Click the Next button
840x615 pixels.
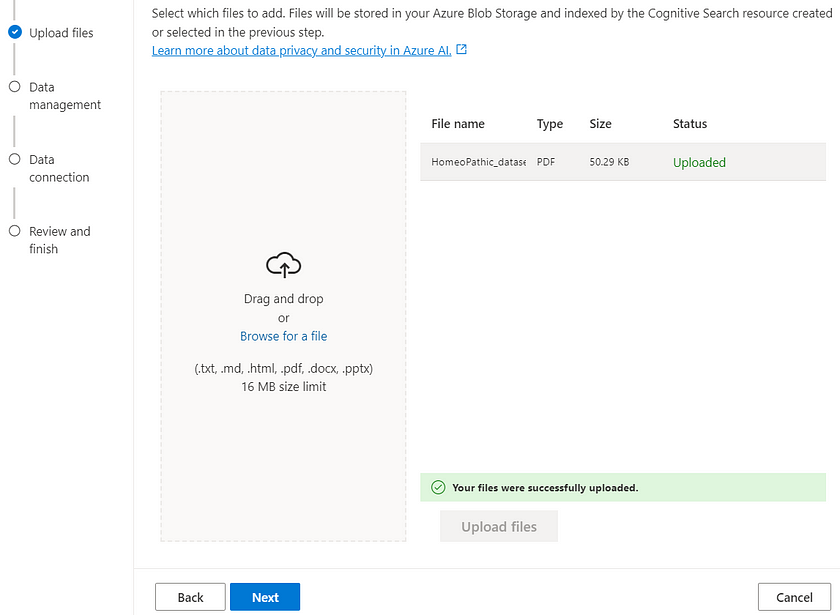pyautogui.click(x=265, y=597)
